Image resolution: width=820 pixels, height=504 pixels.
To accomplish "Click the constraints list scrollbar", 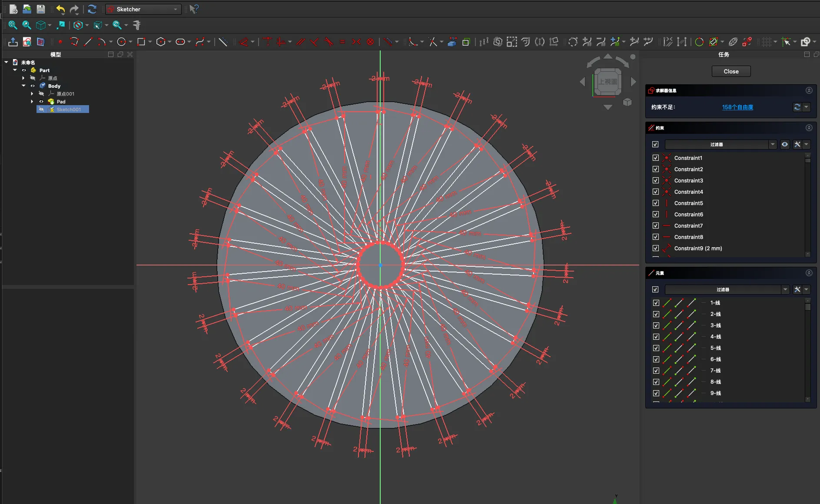I will (x=807, y=204).
